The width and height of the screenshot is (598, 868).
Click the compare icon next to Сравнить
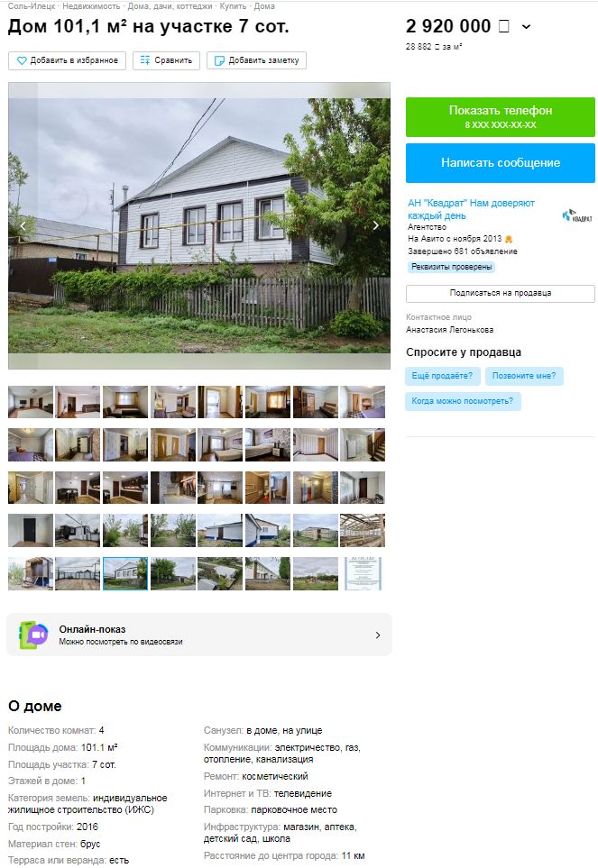click(145, 60)
